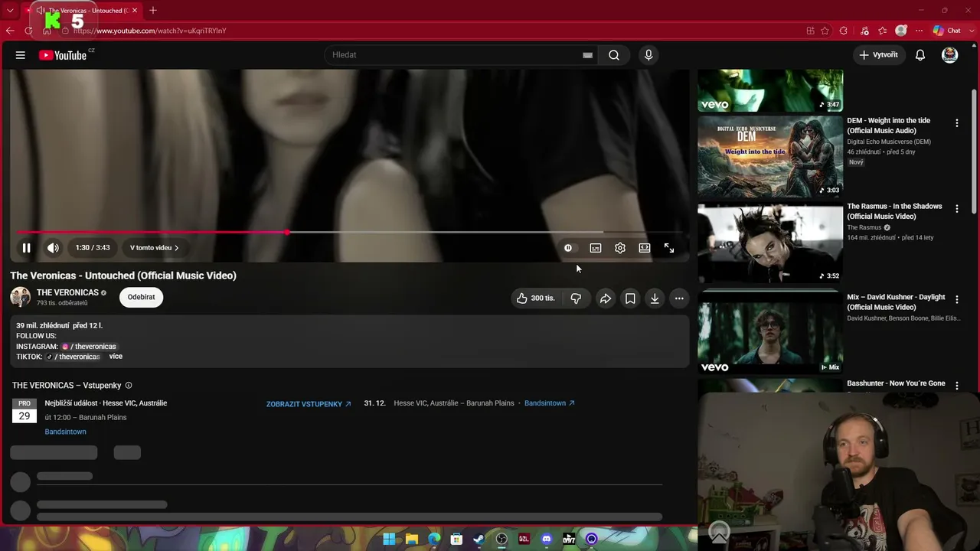Open the YouTube account avatar menu

click(x=949, y=55)
